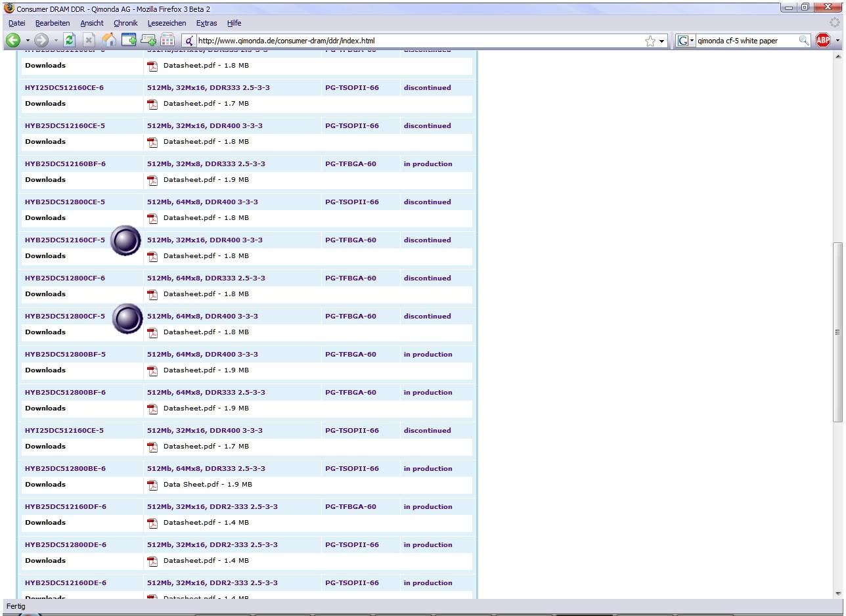
Task: Open the Bearbeiten menu
Action: (x=53, y=23)
